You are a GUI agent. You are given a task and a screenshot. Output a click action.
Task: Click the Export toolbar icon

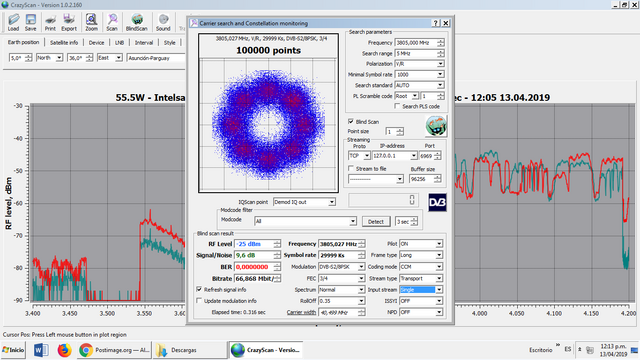69,22
